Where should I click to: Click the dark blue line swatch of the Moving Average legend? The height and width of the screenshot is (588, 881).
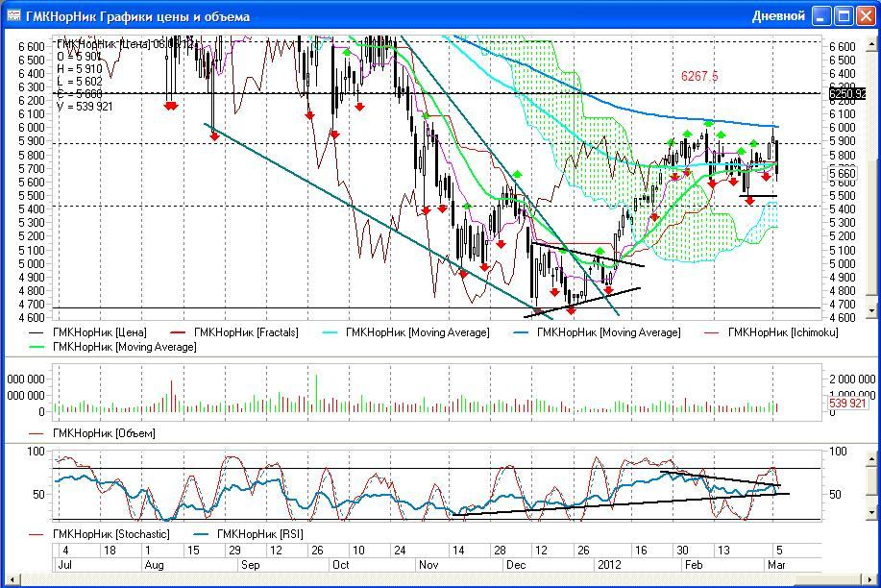pyautogui.click(x=521, y=332)
